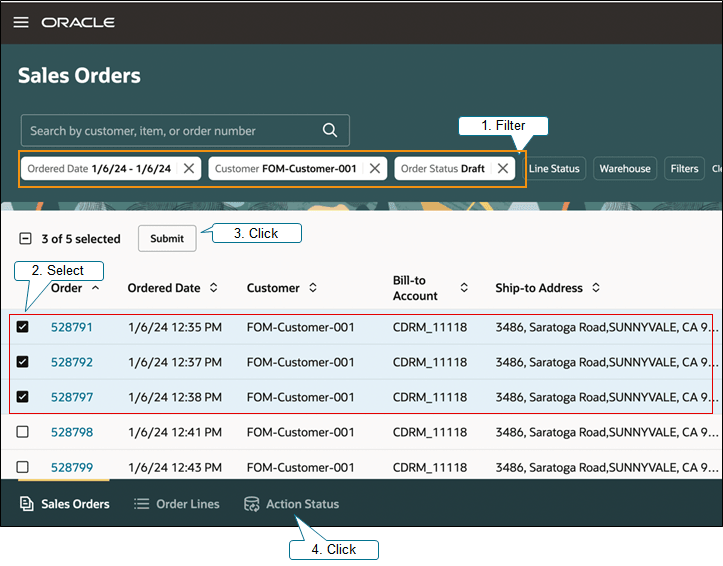Click the Ordered Date column header
The height and width of the screenshot is (566, 723).
click(x=164, y=288)
